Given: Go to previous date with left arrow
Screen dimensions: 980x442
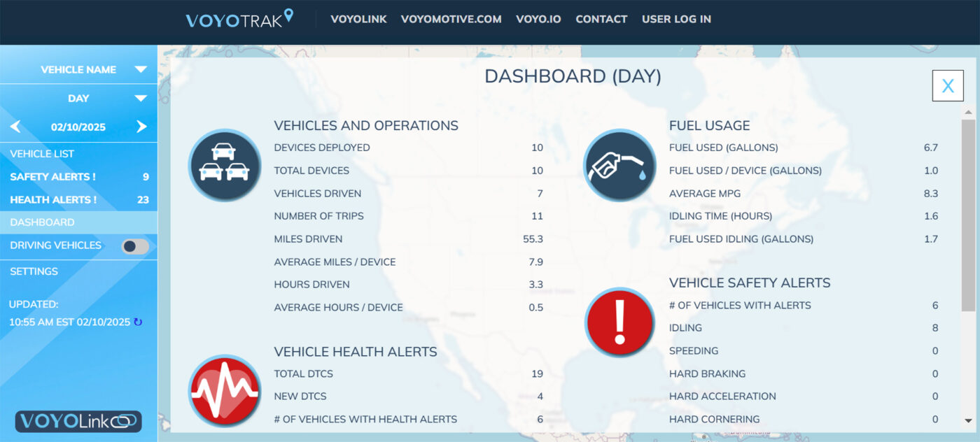Looking at the screenshot, I should [15, 127].
